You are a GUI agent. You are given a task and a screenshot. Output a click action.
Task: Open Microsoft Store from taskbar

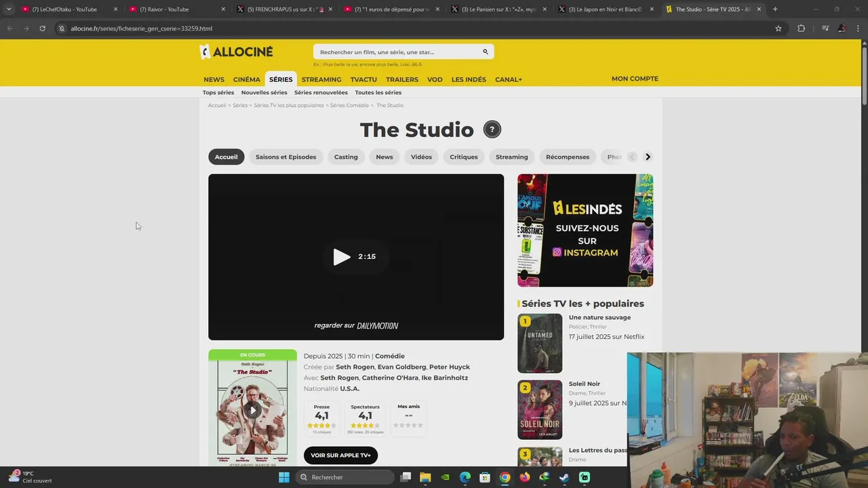pyautogui.click(x=485, y=477)
